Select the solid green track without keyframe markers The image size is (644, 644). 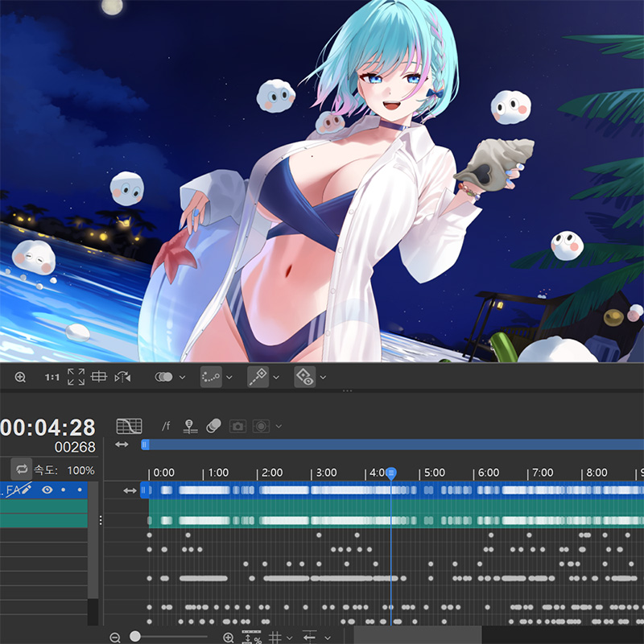pyautogui.click(x=396, y=506)
